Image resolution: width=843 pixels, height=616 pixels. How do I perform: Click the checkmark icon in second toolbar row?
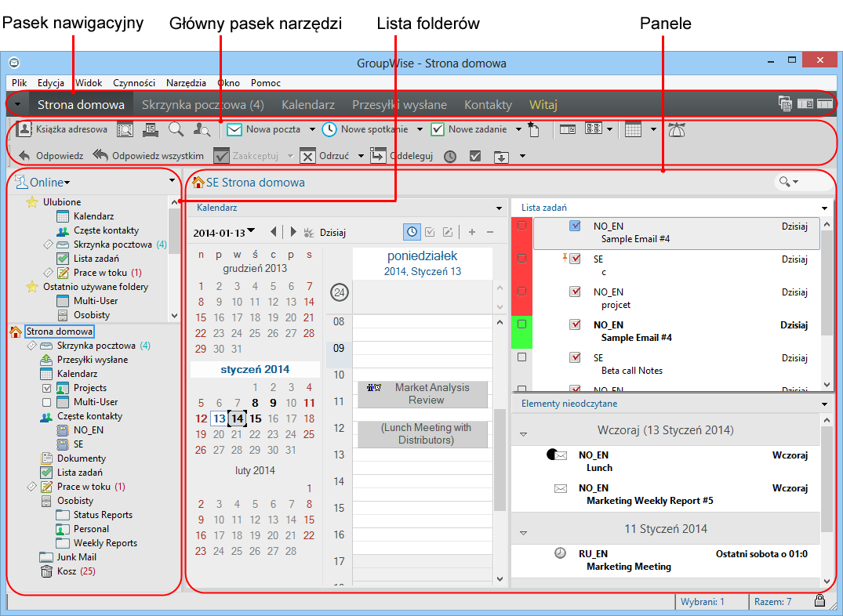(475, 156)
